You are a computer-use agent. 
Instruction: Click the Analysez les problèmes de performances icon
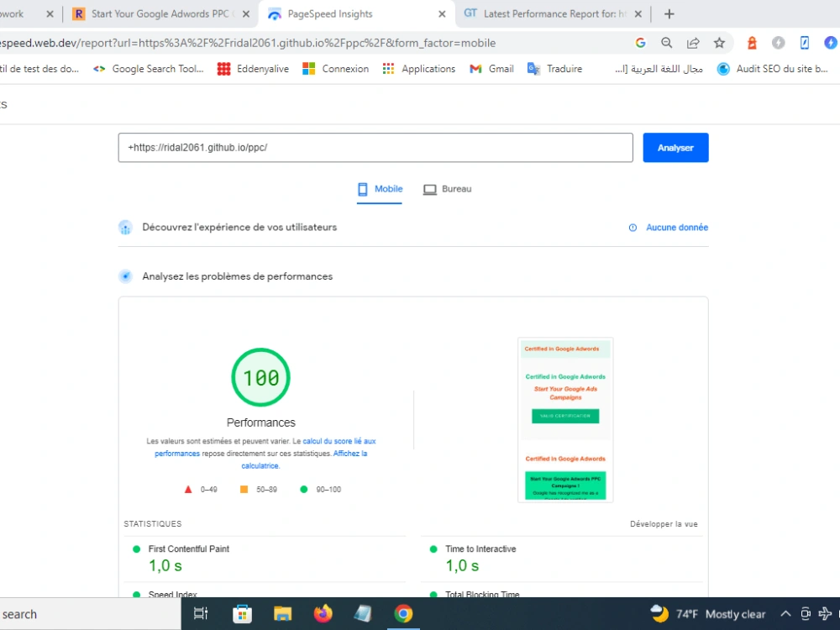(125, 276)
